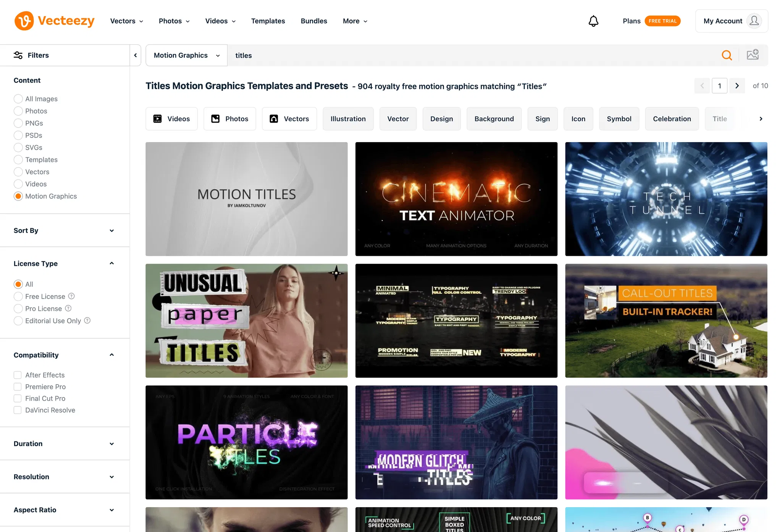Click the orange search magnifier icon
Screen dimensions: 782x532
(x=727, y=55)
